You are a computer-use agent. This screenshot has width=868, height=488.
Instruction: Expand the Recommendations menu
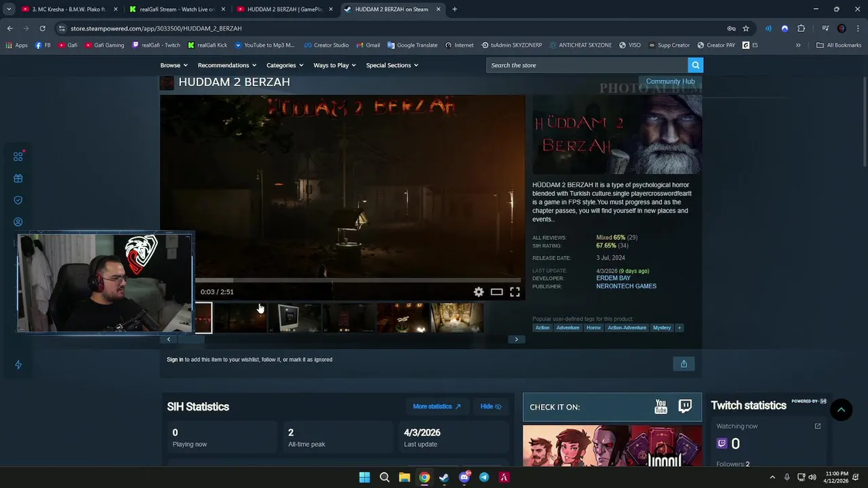227,65
